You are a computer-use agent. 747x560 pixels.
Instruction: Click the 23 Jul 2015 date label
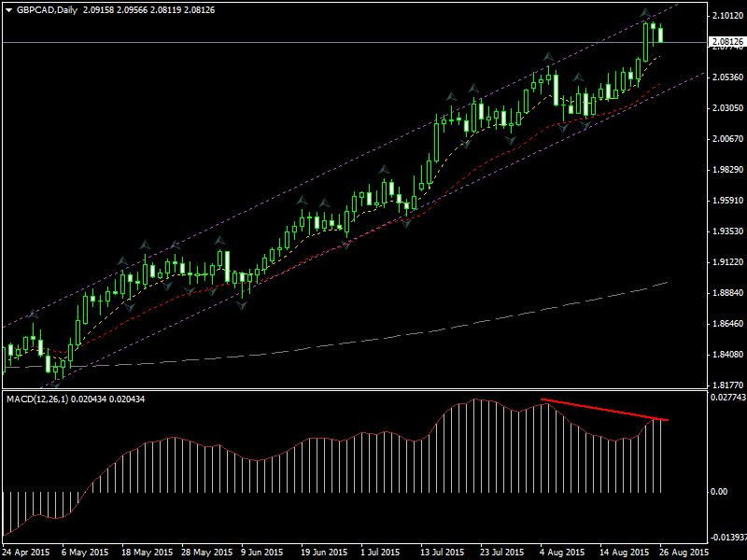point(502,553)
